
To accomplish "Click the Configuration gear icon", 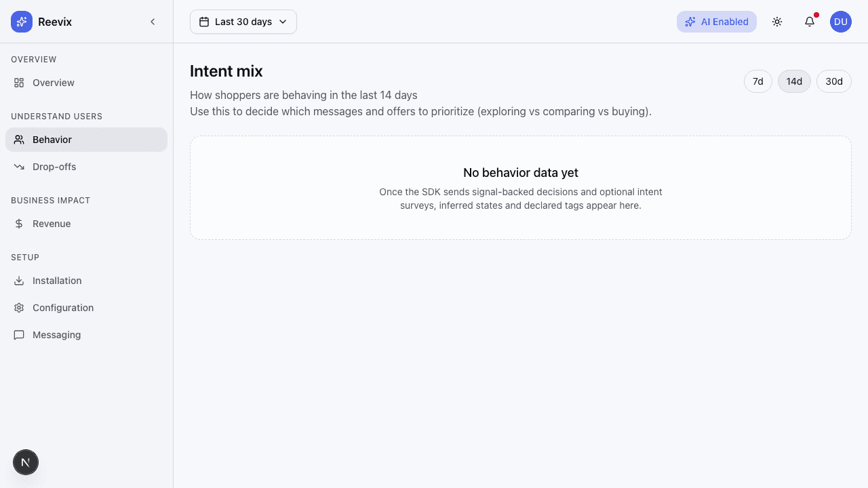I will point(19,308).
